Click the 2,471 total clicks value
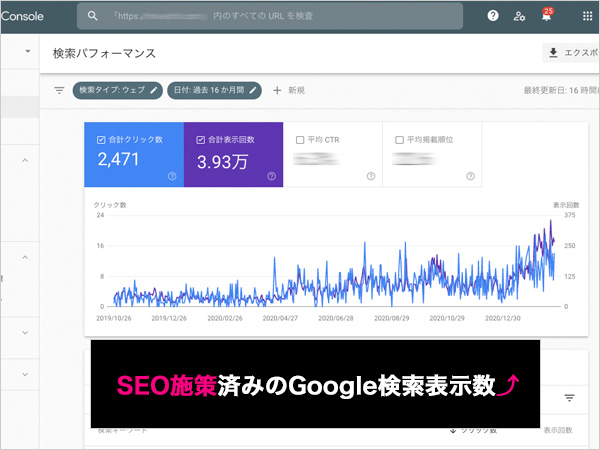 click(118, 159)
